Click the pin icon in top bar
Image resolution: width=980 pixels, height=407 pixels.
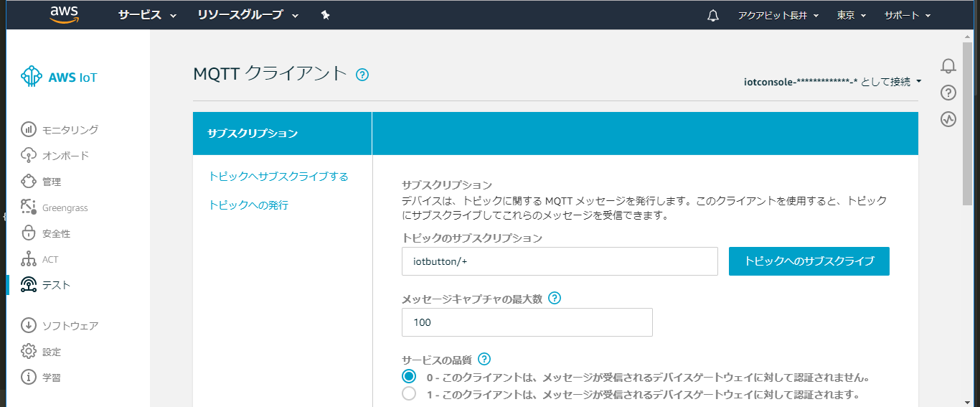click(x=326, y=15)
